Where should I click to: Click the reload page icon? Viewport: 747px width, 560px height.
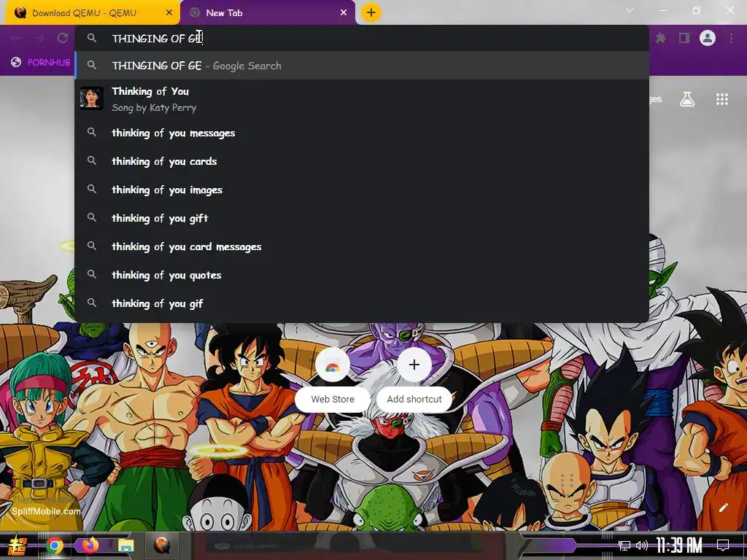[x=63, y=38]
